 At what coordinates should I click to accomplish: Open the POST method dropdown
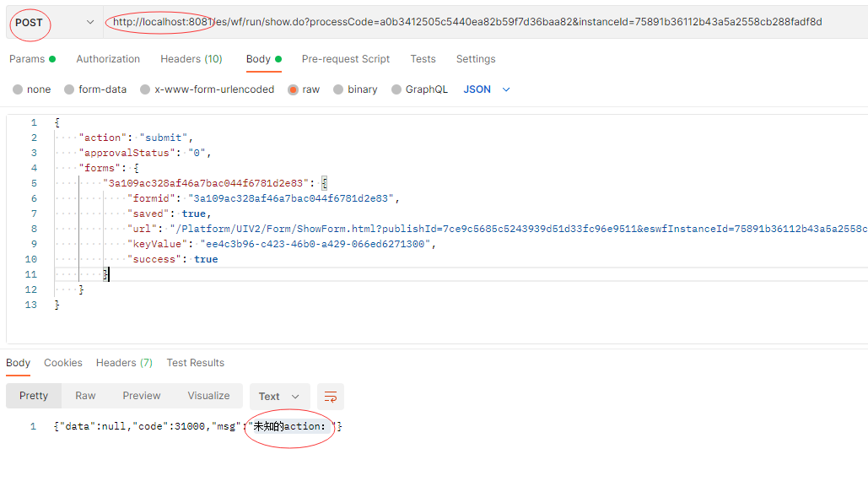click(54, 22)
